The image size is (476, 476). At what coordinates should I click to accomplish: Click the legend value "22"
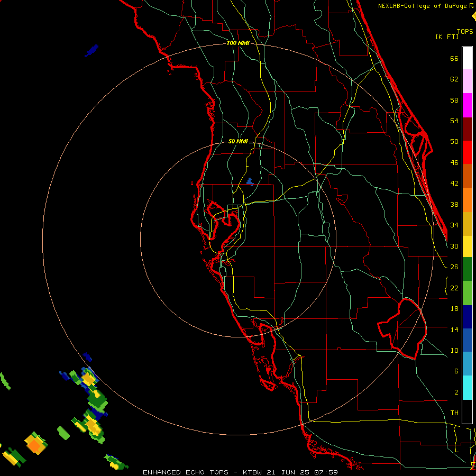454,288
